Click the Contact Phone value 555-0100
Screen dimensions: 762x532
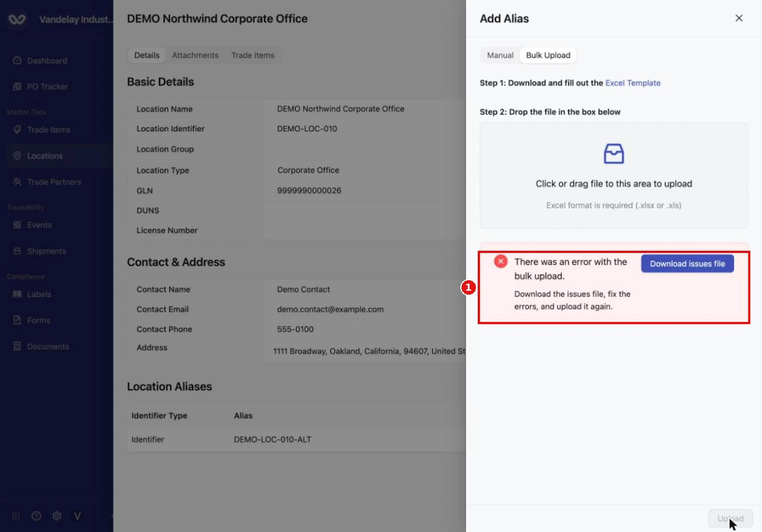point(295,329)
